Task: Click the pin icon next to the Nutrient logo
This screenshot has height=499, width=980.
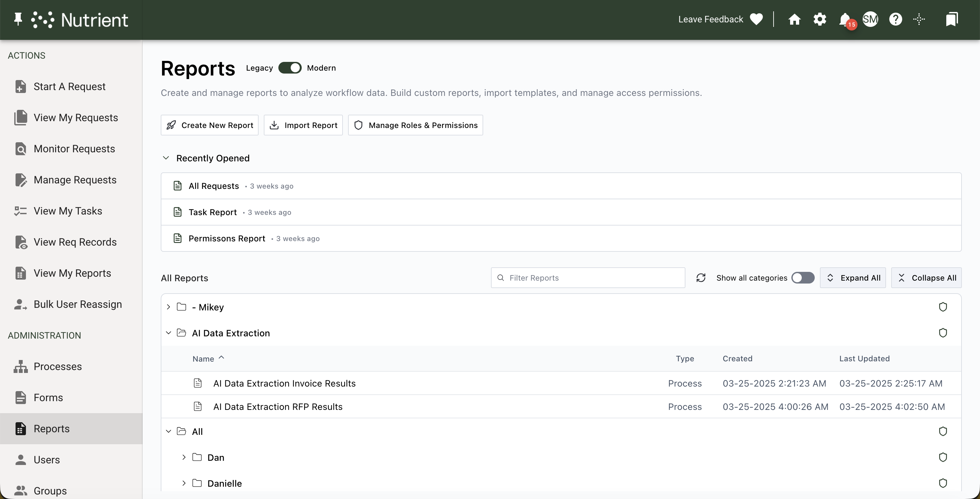Action: [x=17, y=19]
